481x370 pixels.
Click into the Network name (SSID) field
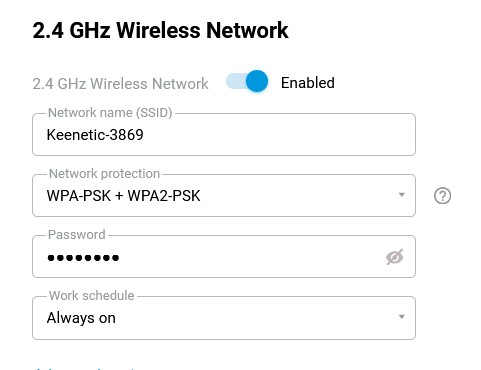(224, 135)
